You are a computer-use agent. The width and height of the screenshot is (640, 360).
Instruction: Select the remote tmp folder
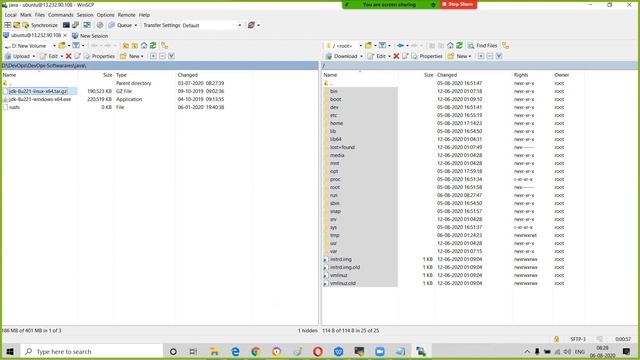click(335, 235)
